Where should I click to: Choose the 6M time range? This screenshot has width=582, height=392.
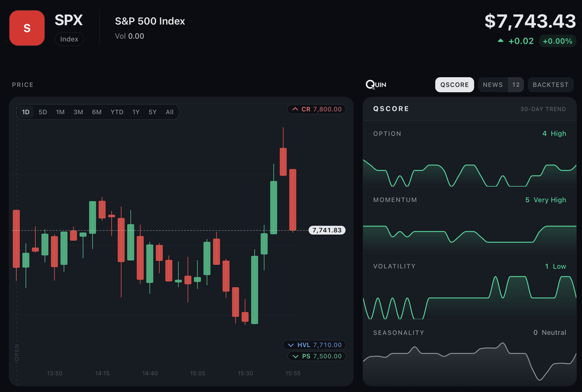(97, 112)
